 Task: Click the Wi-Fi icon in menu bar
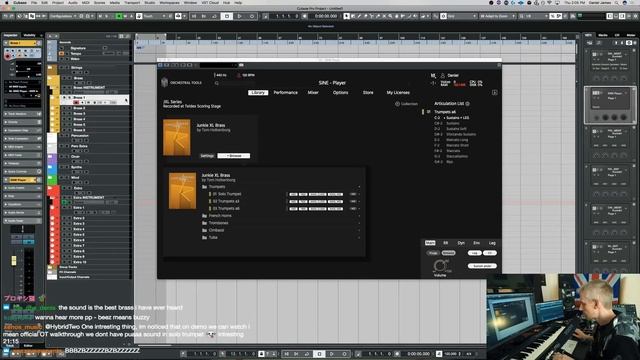549,2
